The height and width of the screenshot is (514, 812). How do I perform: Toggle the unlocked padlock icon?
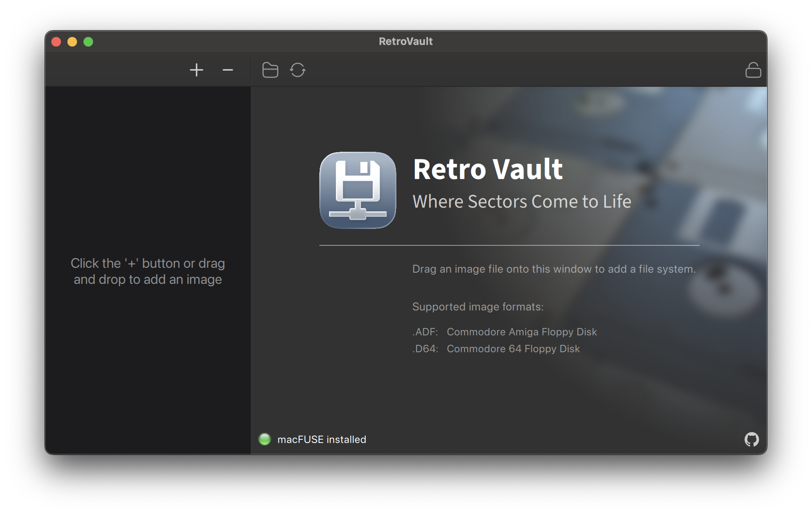753,70
